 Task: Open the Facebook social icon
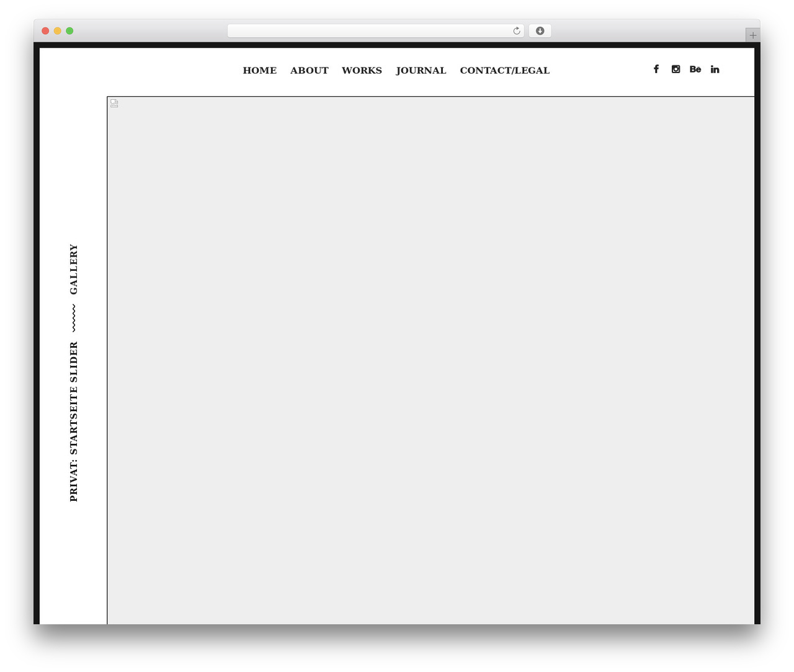pyautogui.click(x=656, y=69)
